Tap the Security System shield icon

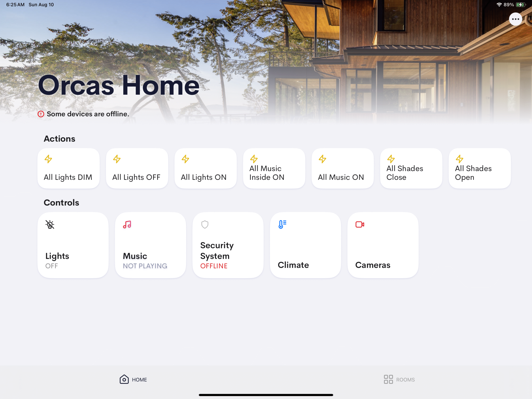pyautogui.click(x=205, y=224)
